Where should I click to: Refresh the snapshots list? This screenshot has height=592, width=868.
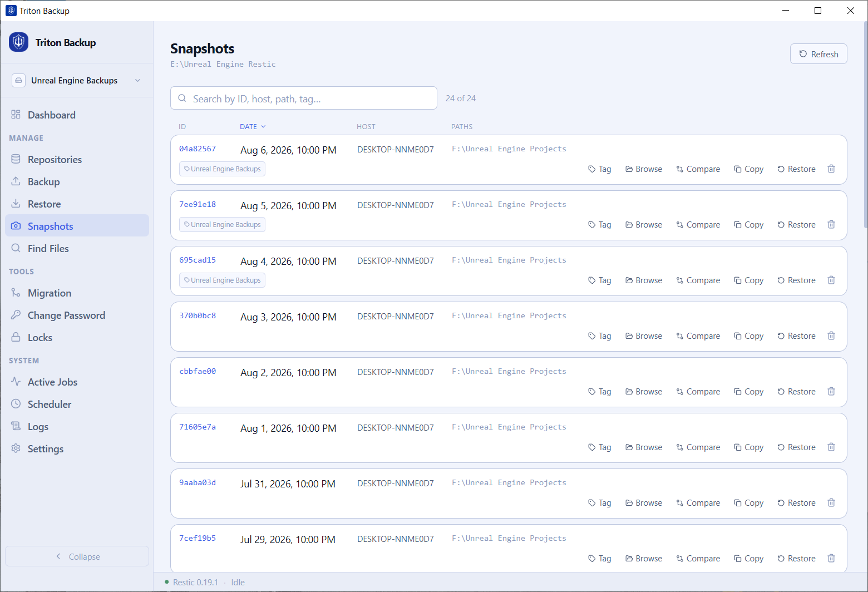[818, 54]
